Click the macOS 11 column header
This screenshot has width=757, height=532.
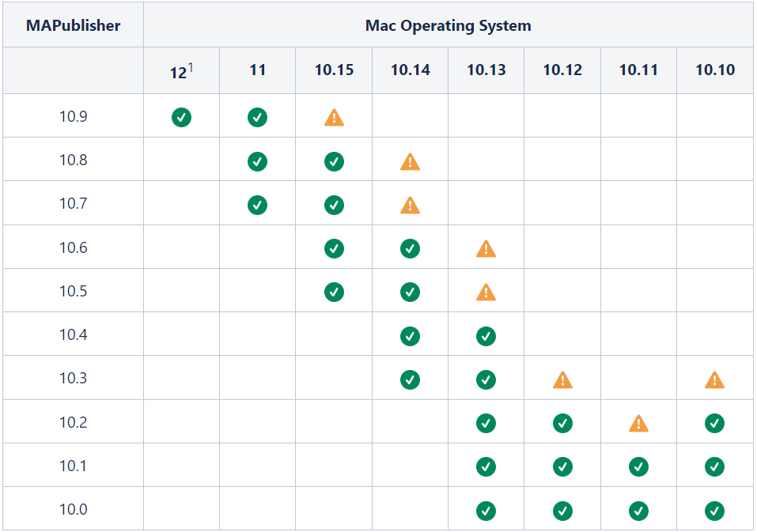point(257,70)
